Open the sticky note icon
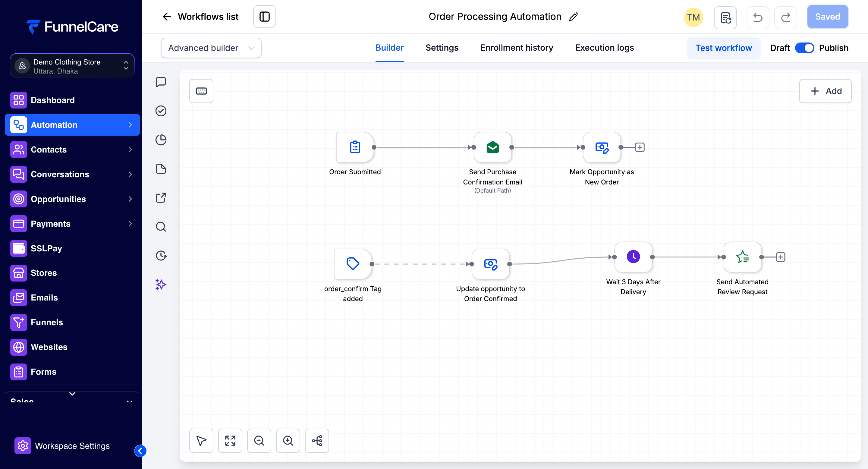 [x=161, y=169]
